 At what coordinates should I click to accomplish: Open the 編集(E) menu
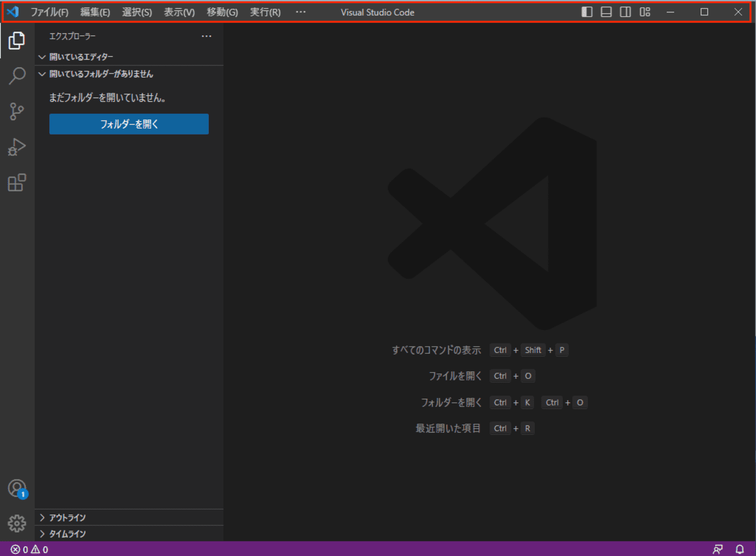(x=95, y=12)
